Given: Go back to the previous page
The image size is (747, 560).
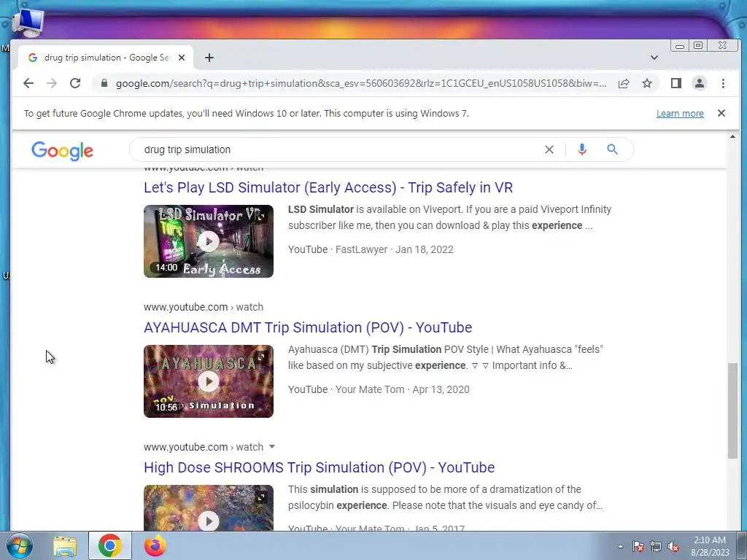Looking at the screenshot, I should pos(28,83).
